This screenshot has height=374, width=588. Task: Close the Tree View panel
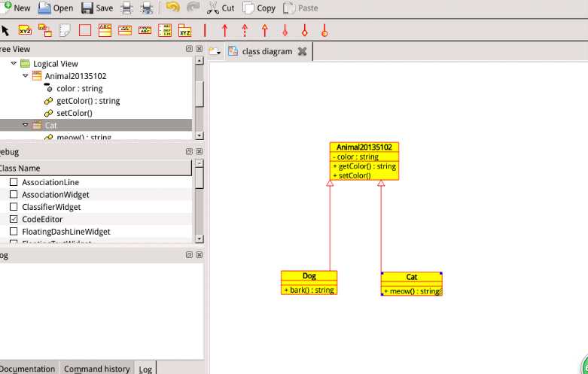pos(199,49)
